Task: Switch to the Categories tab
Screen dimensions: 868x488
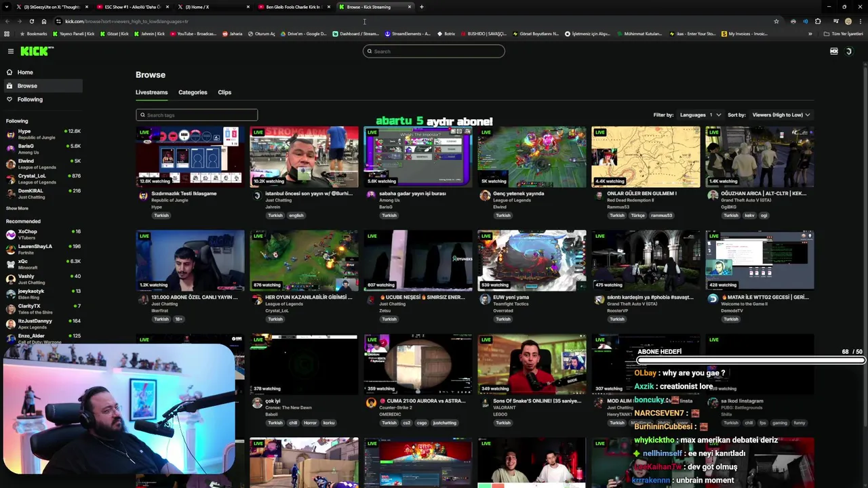Action: pos(193,92)
